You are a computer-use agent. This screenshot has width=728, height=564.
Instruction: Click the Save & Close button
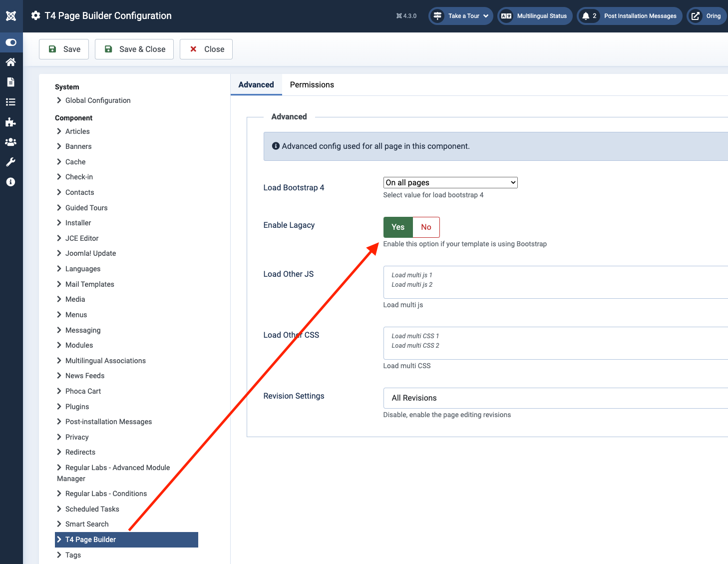134,49
